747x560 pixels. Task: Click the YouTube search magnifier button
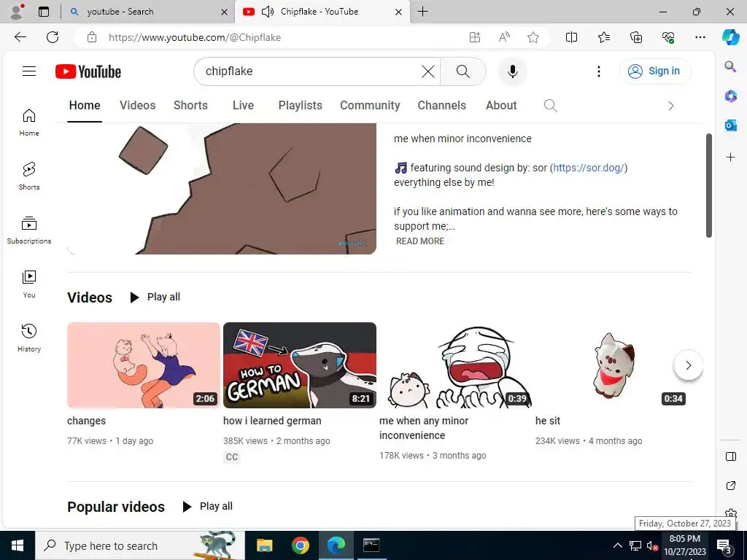pyautogui.click(x=462, y=71)
